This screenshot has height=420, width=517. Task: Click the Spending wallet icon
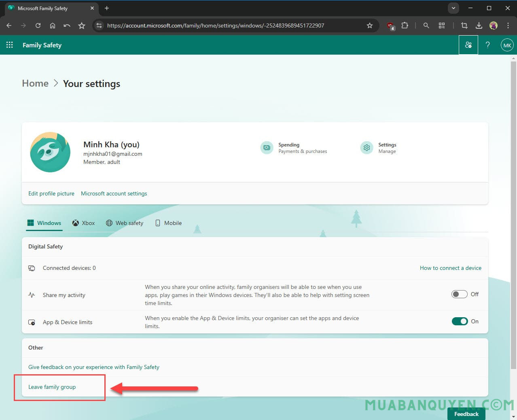267,148
